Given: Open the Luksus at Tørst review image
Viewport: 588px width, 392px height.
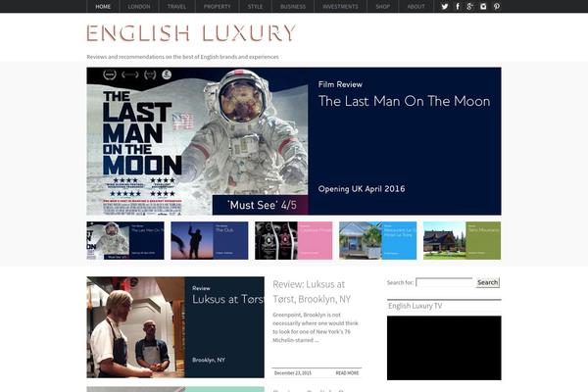Looking at the screenshot, I should tap(175, 327).
